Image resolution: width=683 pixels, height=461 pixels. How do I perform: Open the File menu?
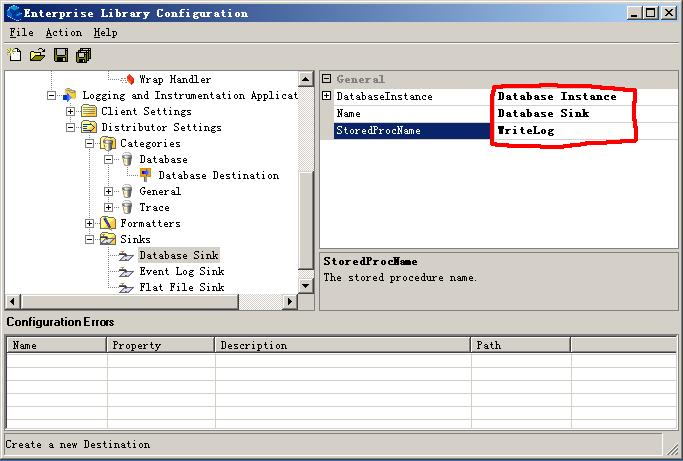click(21, 32)
